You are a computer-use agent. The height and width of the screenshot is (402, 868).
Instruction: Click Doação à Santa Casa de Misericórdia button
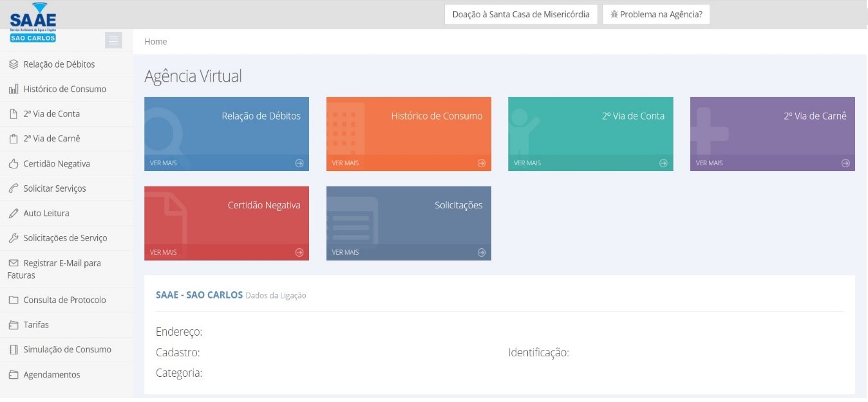click(520, 14)
